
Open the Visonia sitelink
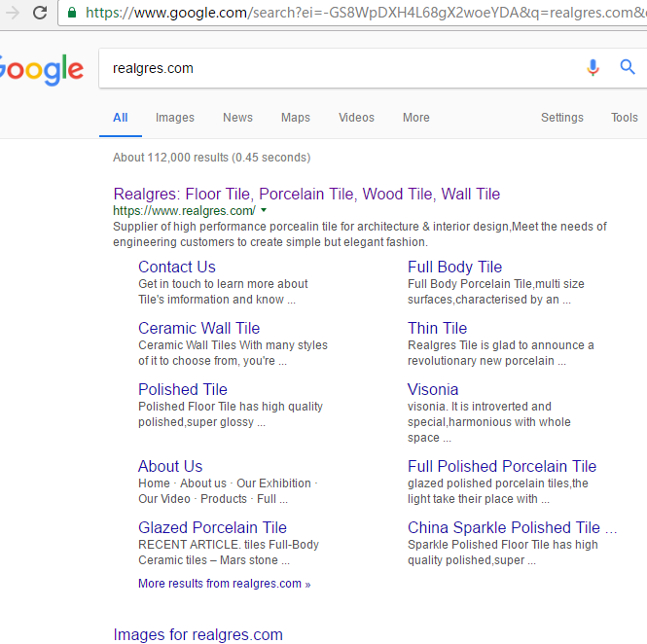pos(433,389)
